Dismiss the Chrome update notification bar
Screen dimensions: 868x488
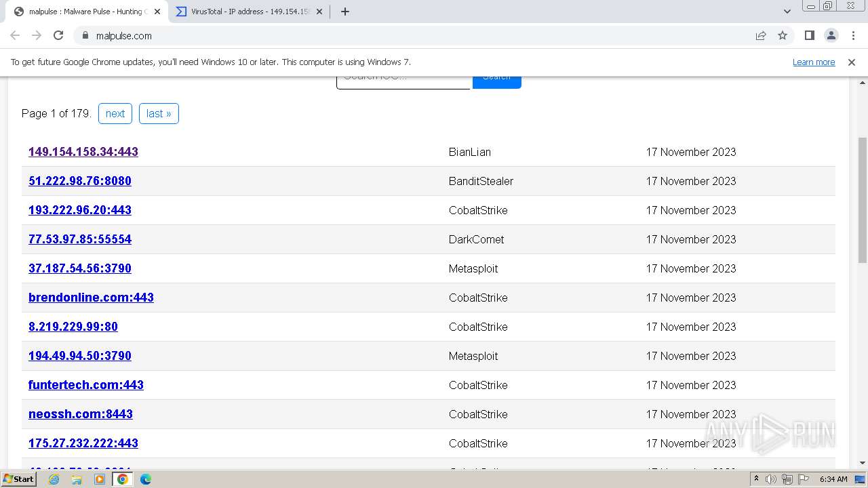coord(852,62)
